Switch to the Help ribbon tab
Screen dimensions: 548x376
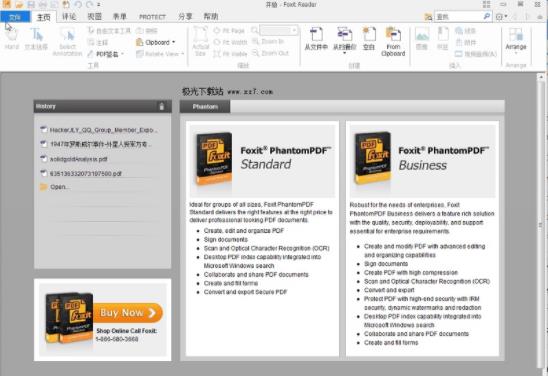[x=211, y=16]
